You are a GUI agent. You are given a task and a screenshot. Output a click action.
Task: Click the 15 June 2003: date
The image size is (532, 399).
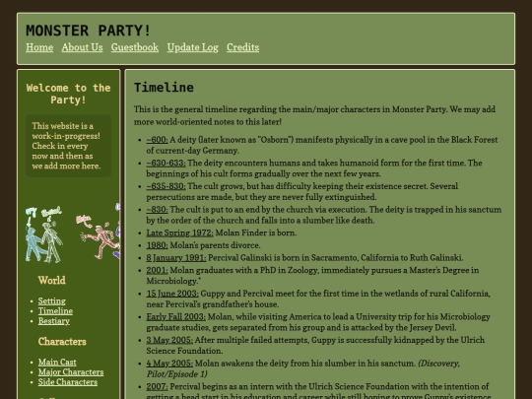click(x=172, y=294)
